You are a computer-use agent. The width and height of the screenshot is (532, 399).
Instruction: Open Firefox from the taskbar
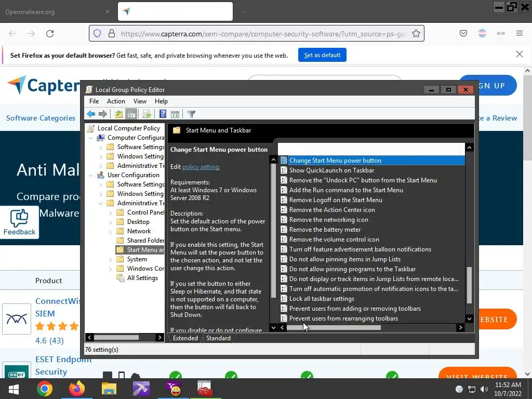[77, 389]
